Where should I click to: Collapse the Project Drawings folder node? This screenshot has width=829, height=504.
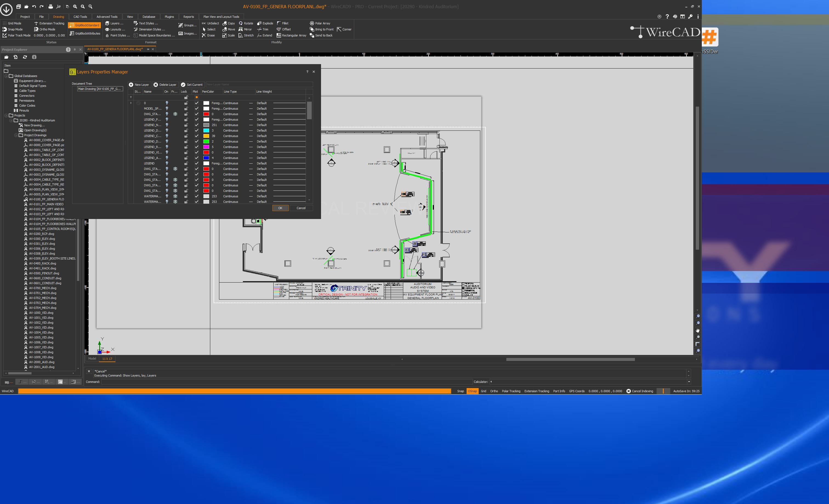16,135
